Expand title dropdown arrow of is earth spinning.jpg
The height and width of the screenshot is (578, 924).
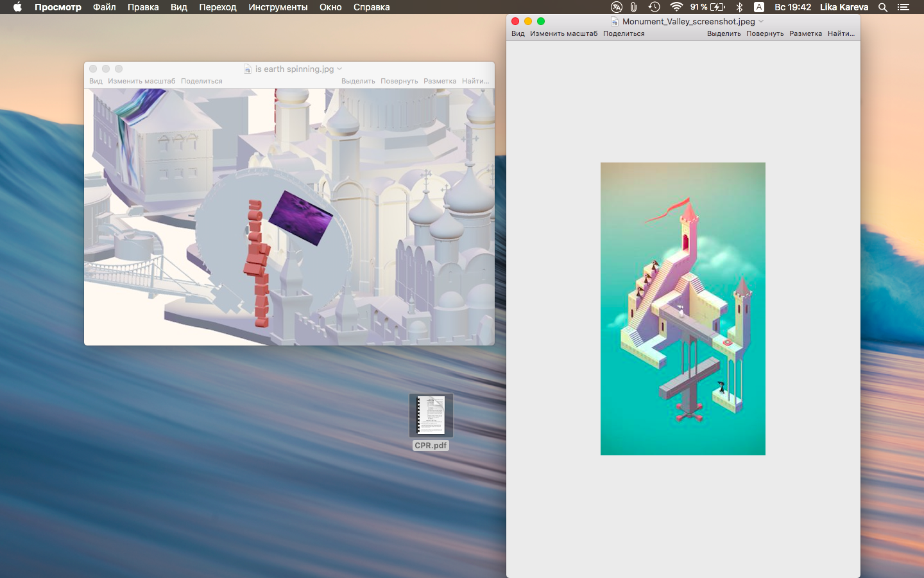coord(339,69)
